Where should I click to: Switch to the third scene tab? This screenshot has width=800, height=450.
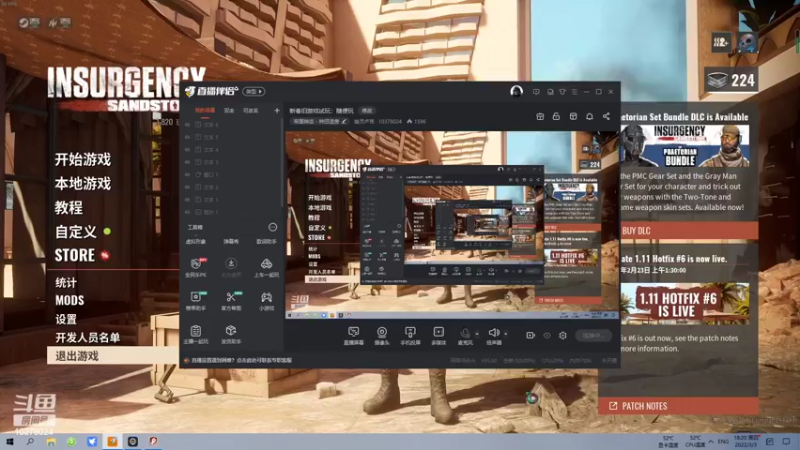click(251, 110)
